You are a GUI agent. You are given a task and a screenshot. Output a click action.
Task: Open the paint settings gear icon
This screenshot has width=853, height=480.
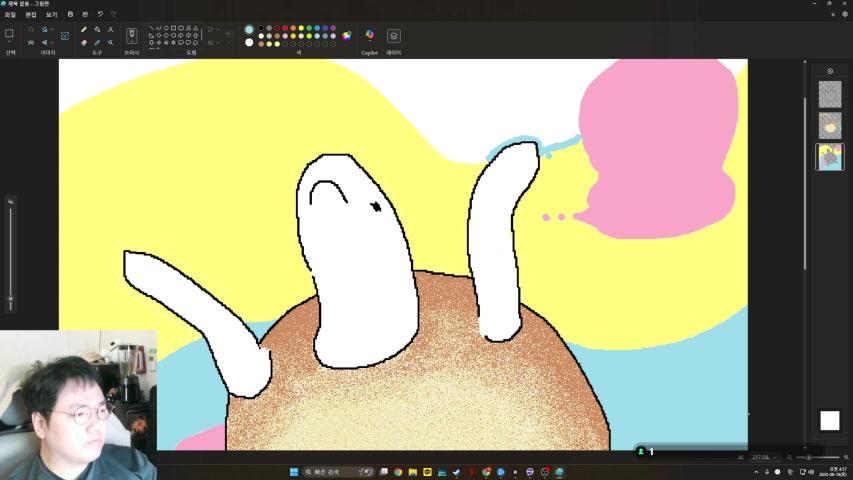845,14
